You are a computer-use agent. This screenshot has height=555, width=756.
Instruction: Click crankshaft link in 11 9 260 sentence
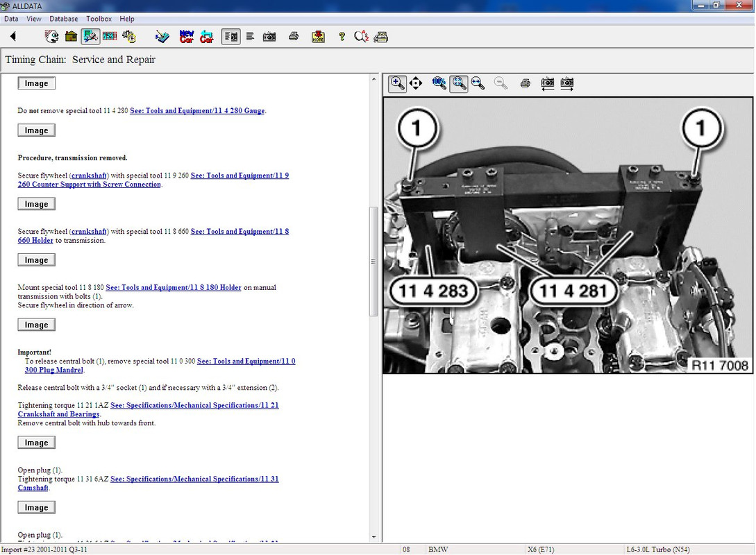pyautogui.click(x=89, y=176)
